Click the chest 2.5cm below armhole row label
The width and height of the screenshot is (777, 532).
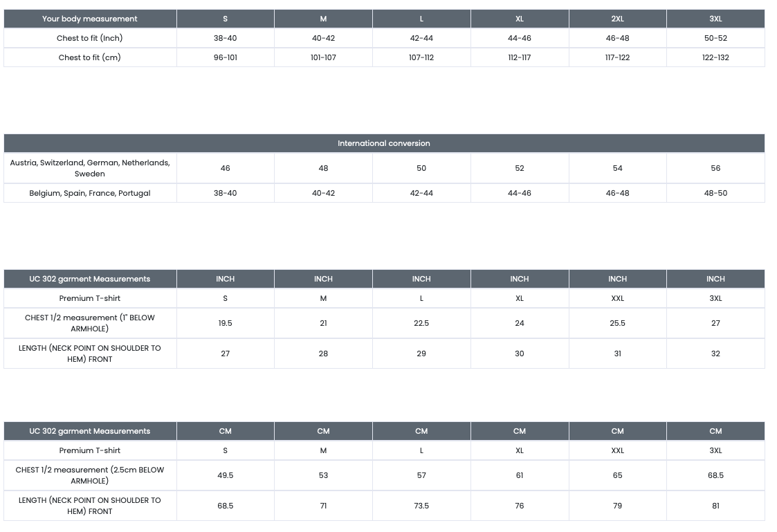click(90, 475)
